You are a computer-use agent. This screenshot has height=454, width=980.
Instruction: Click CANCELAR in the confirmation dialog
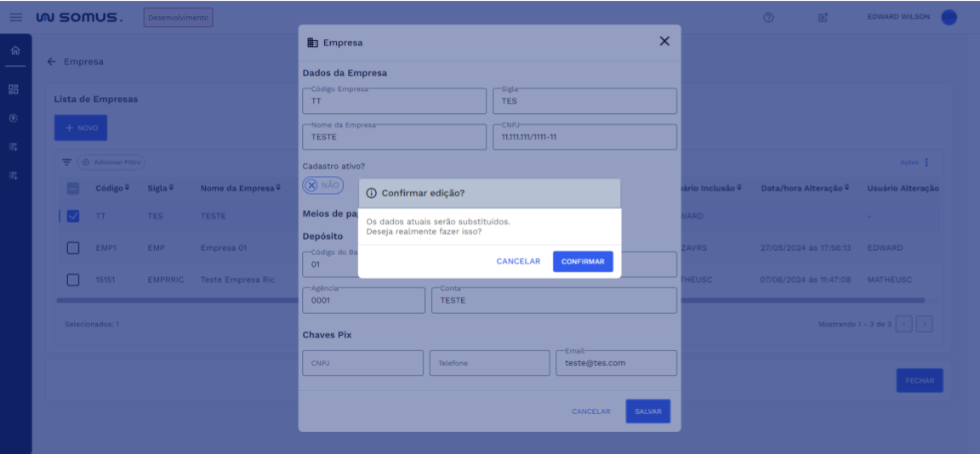[x=518, y=262]
